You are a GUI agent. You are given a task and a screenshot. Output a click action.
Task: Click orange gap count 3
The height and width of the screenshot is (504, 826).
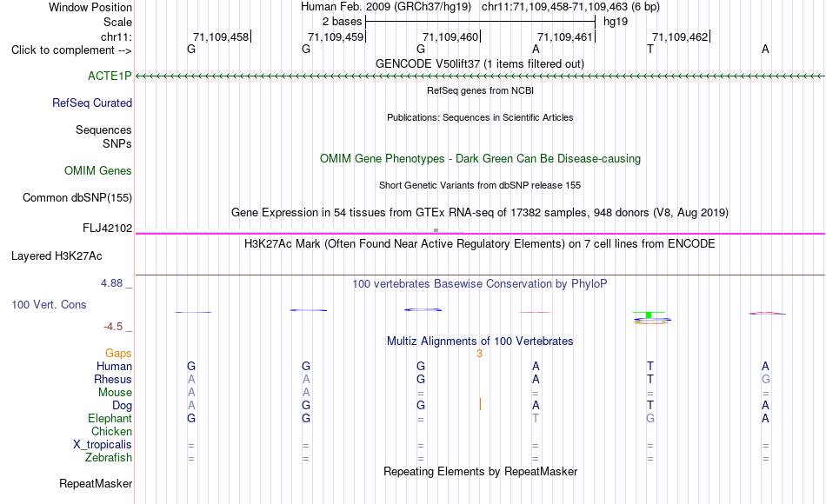[x=479, y=354]
